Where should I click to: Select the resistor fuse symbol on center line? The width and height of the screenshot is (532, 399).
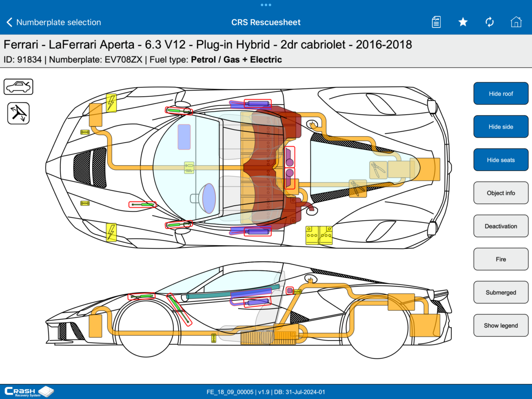[x=189, y=168]
